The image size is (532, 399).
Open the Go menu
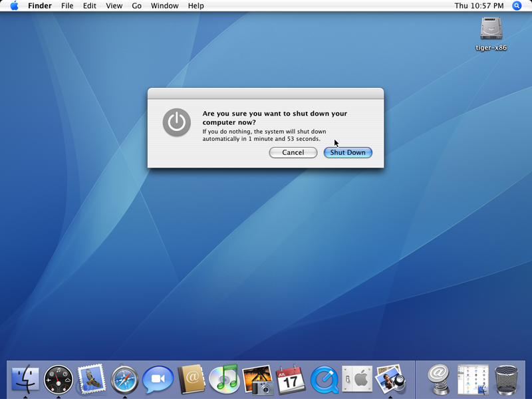(136, 6)
